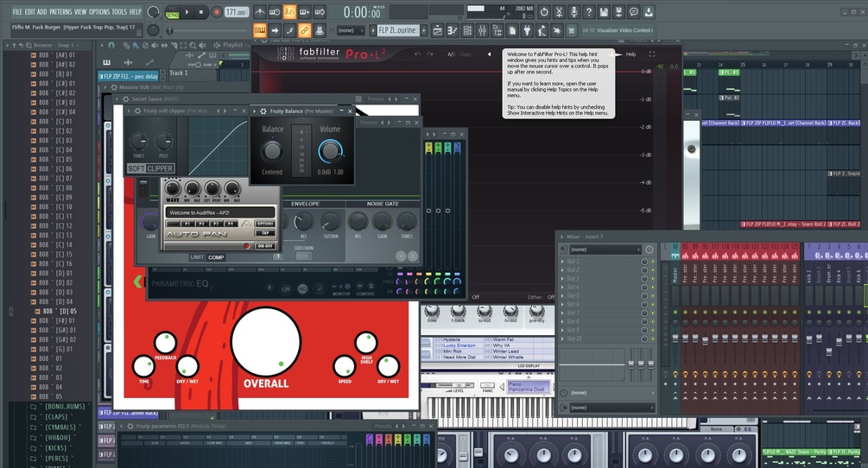The image size is (868, 468).
Task: Toggle the Audiffex Auto Pan ON-OFF switch
Action: (x=264, y=245)
